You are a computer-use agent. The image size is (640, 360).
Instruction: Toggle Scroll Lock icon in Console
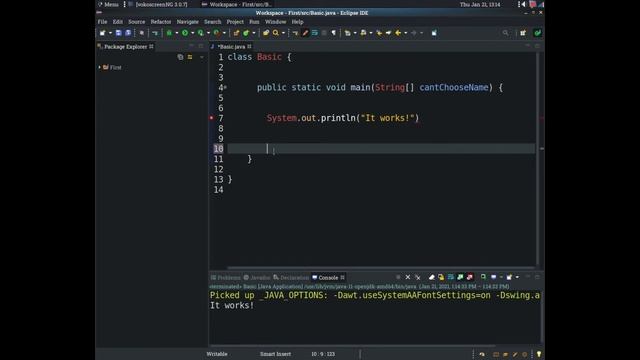click(441, 277)
